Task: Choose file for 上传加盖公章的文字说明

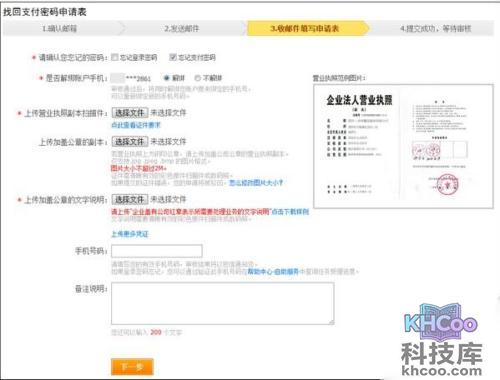Action: point(130,200)
